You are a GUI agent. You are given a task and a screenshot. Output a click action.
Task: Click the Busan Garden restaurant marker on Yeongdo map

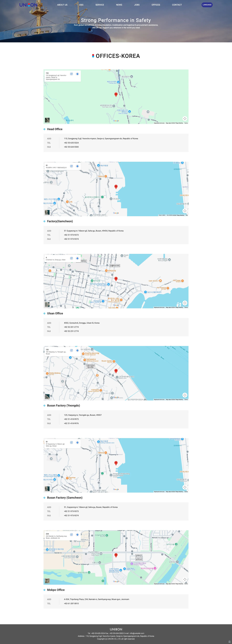click(x=114, y=361)
